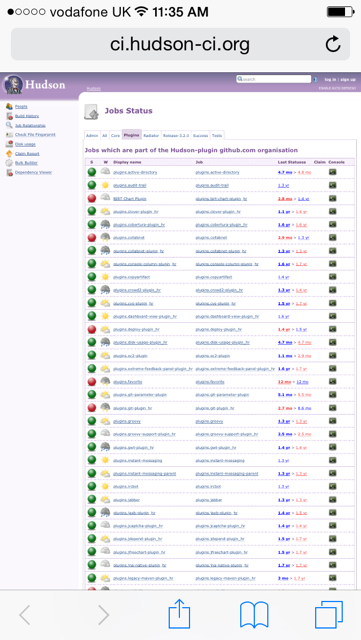Open console for plugins.active-directory row
361x640 pixels.
(332, 172)
